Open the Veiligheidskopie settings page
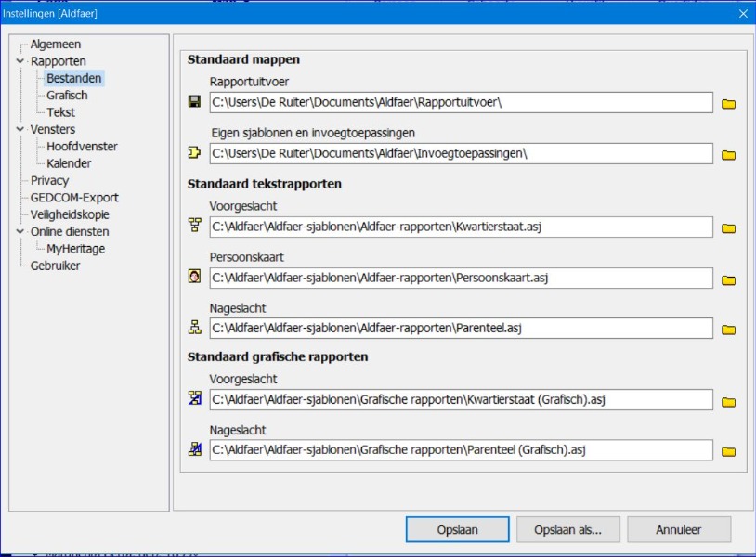This screenshot has width=756, height=557. (x=70, y=214)
